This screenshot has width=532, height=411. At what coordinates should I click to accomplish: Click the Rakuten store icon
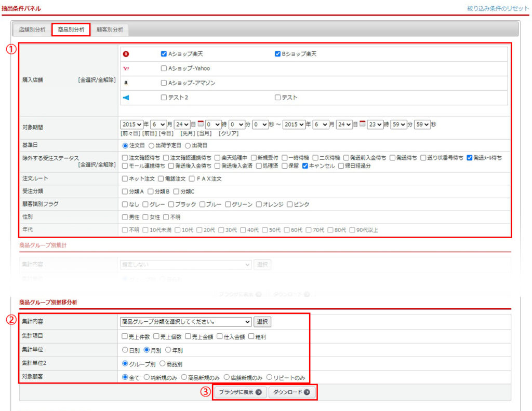point(126,54)
